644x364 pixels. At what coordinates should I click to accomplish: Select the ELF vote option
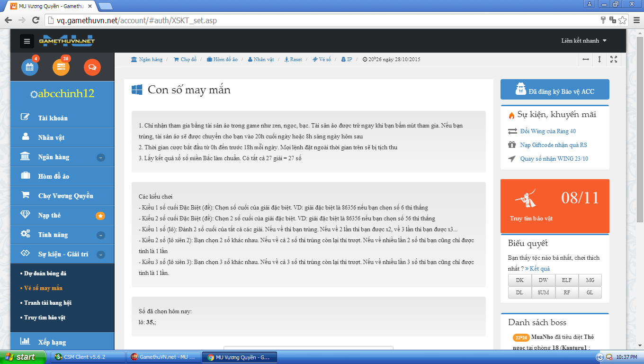coord(566,280)
